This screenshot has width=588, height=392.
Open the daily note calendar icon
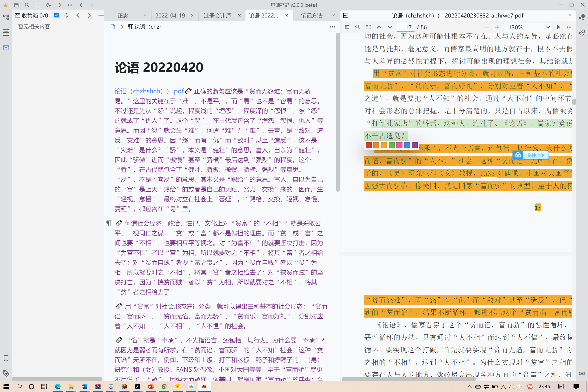pos(17,5)
